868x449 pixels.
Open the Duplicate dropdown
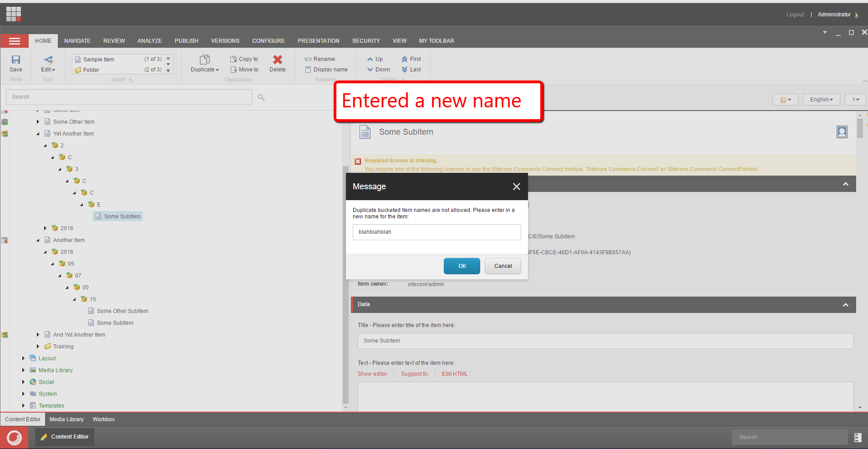[x=205, y=70]
